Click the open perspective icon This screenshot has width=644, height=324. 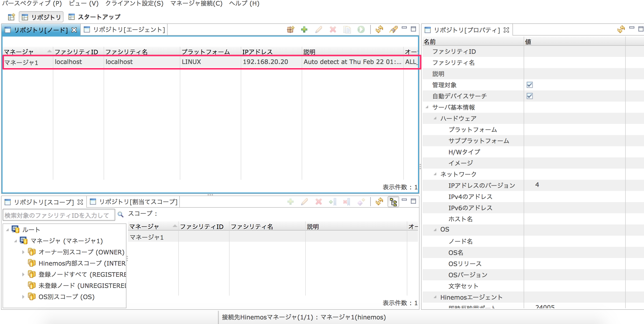[11, 17]
